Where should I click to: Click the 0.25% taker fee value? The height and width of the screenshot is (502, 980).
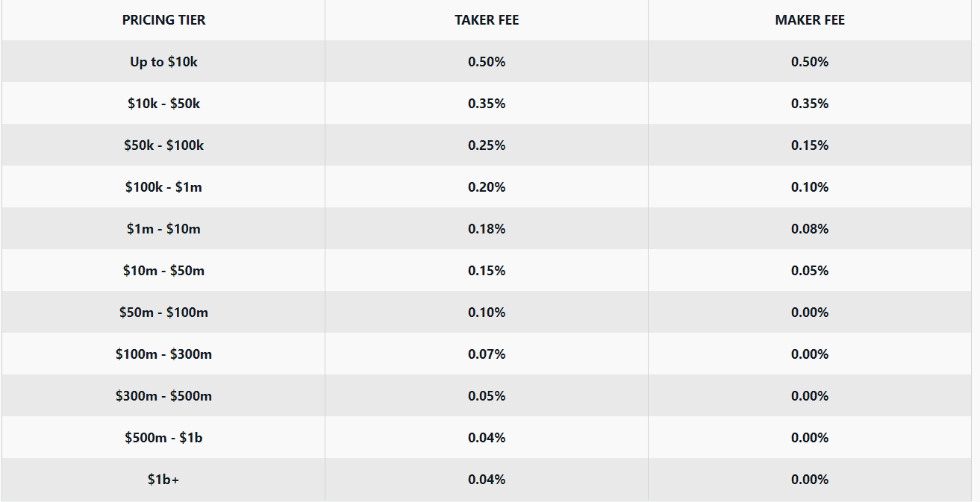487,145
